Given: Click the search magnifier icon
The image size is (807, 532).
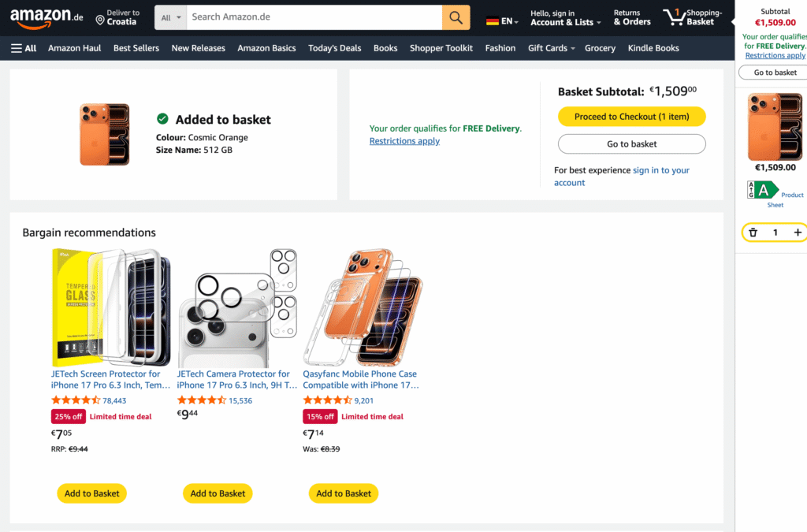Looking at the screenshot, I should (x=456, y=17).
